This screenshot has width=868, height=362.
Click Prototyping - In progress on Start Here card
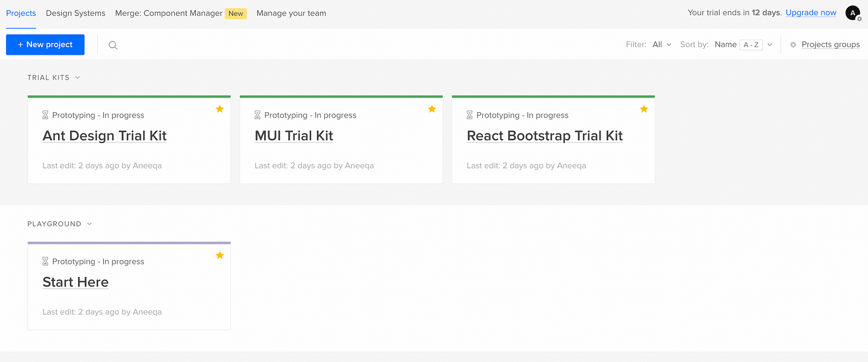98,261
